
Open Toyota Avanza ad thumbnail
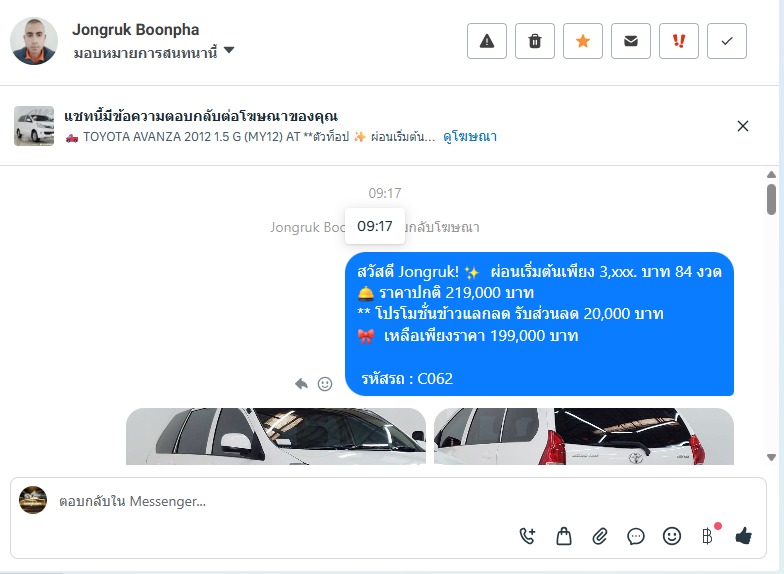pos(34,126)
